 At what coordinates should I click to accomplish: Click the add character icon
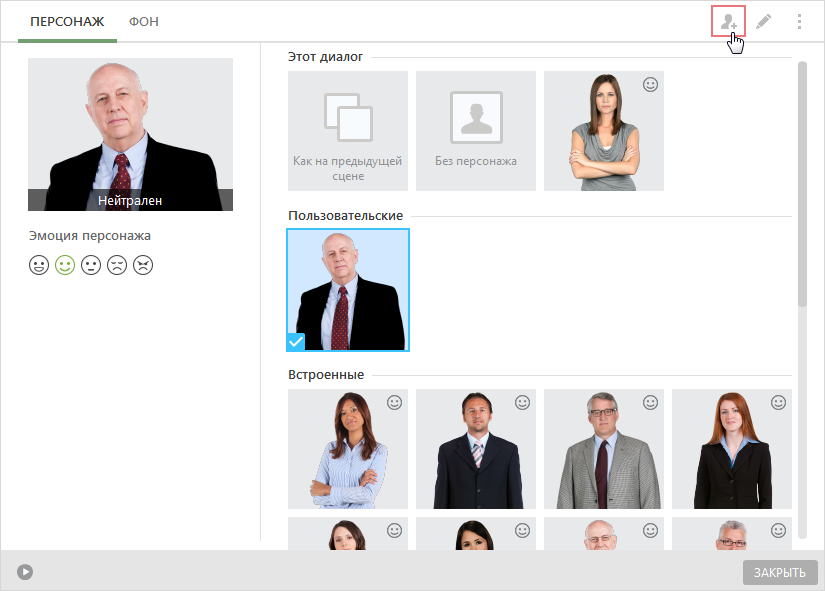[728, 22]
